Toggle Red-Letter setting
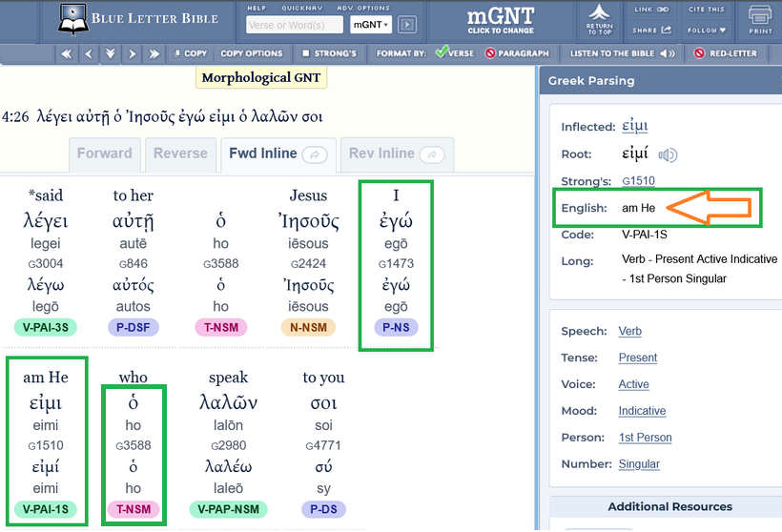Screen dimensions: 782x532 tap(726, 53)
